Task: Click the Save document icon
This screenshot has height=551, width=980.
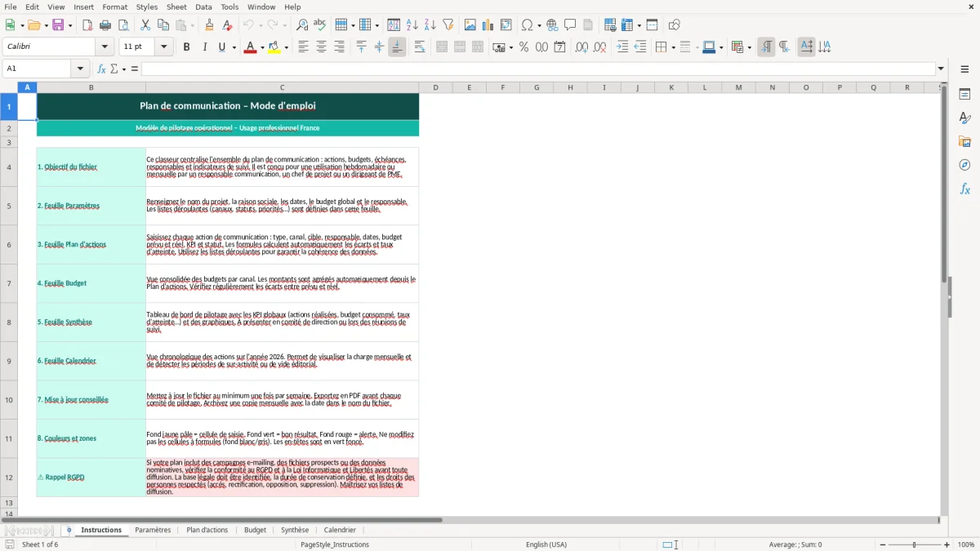Action: tap(58, 25)
